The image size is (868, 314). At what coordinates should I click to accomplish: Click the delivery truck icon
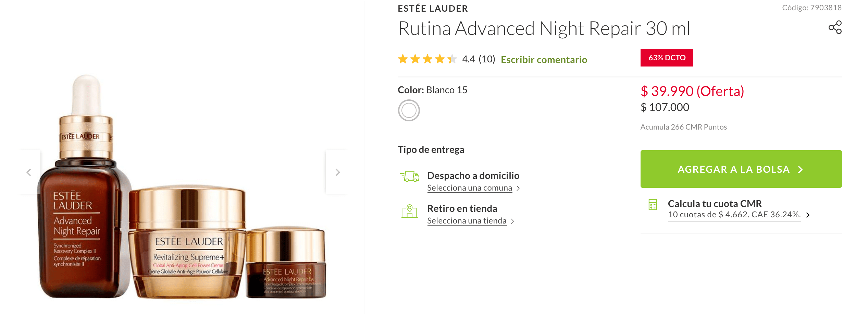409,176
